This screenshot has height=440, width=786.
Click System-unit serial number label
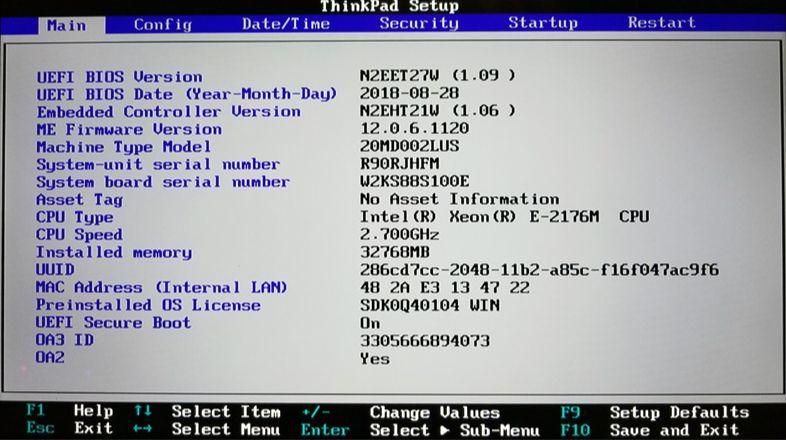click(158, 164)
